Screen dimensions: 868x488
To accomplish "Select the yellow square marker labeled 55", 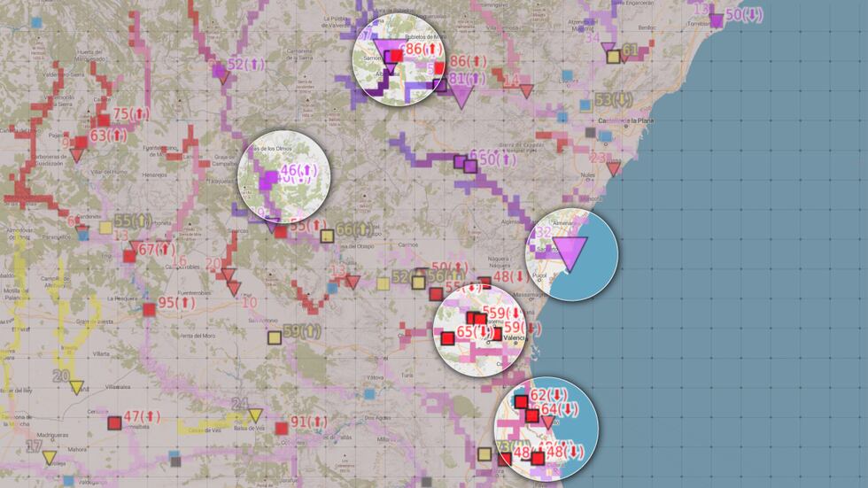I will (106, 227).
